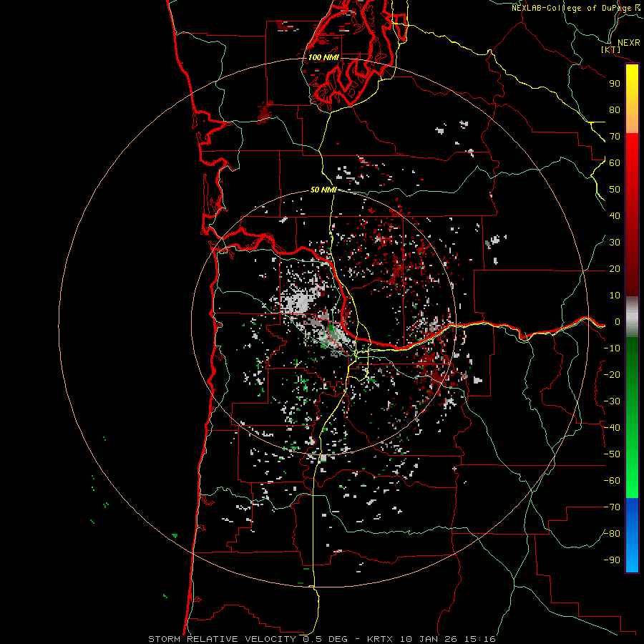Click the -50 value on velocity scale
This screenshot has height=644, width=644.
click(612, 454)
